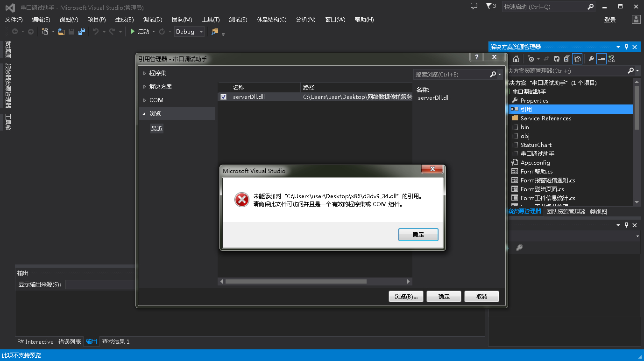Click the 浏览(B)... button

(x=406, y=297)
